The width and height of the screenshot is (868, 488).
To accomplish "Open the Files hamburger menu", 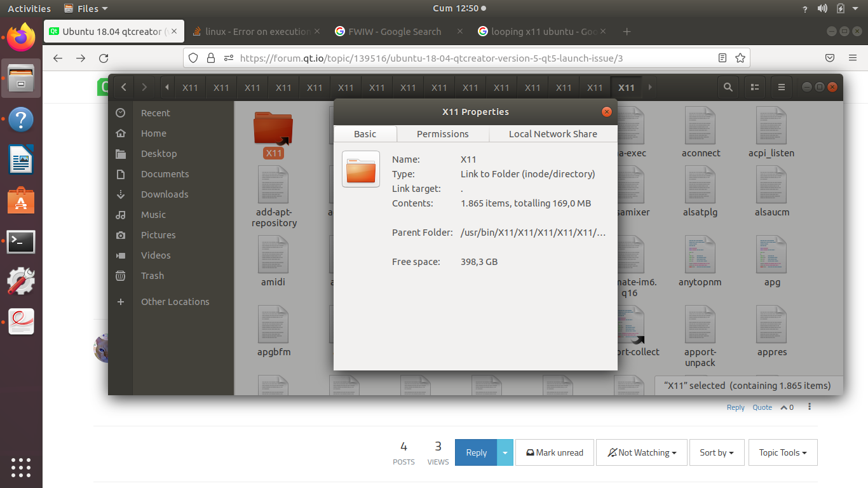I will pyautogui.click(x=782, y=87).
